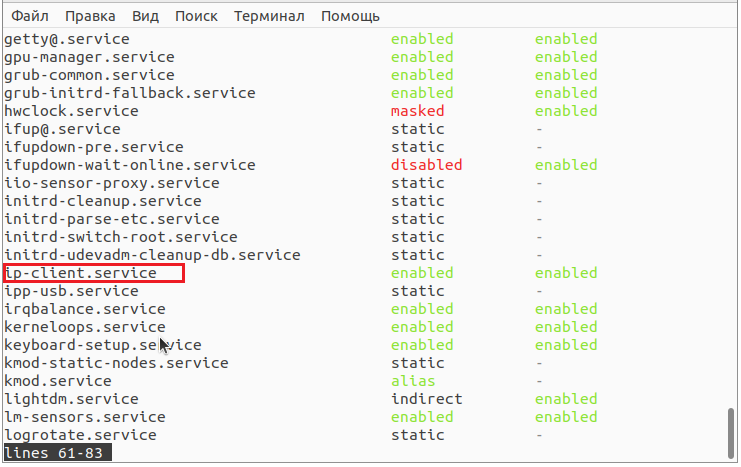The width and height of the screenshot is (741, 467).
Task: Click the lines 61-83 pager status
Action: [58, 453]
